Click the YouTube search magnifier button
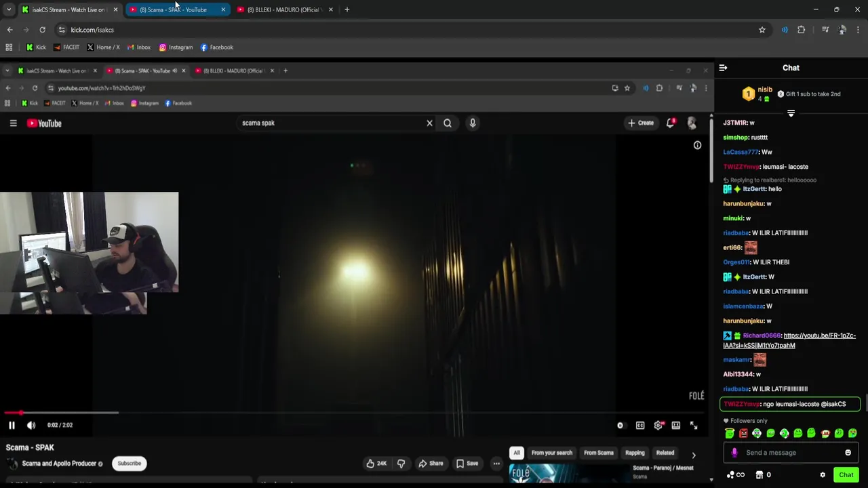Image resolution: width=868 pixels, height=488 pixels. pos(448,123)
